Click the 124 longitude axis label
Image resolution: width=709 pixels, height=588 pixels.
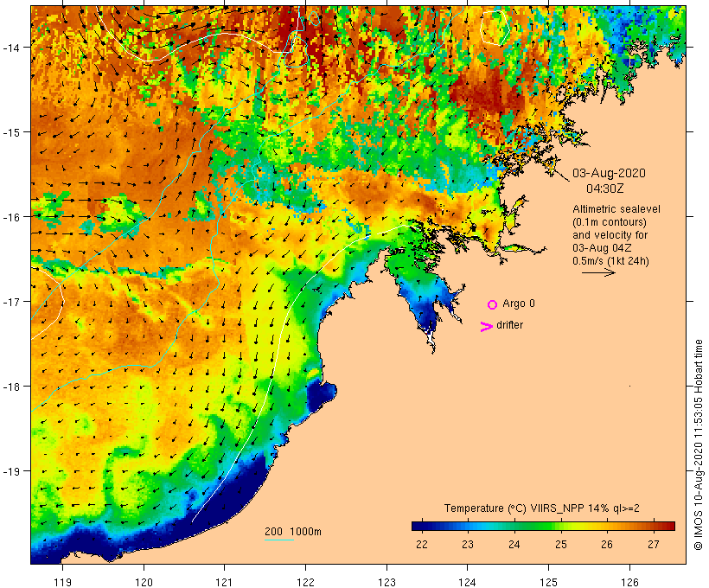[467, 582]
